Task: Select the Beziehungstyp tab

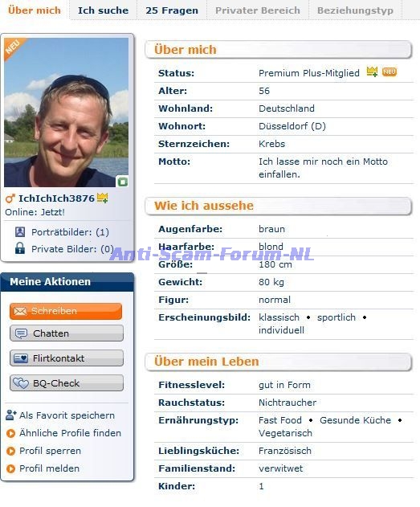Action: (355, 10)
